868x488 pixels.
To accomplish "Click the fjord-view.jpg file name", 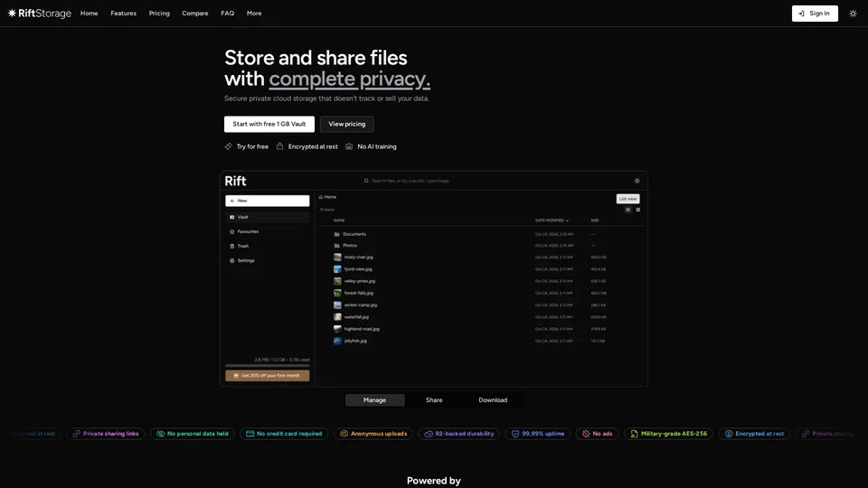I will 358,269.
